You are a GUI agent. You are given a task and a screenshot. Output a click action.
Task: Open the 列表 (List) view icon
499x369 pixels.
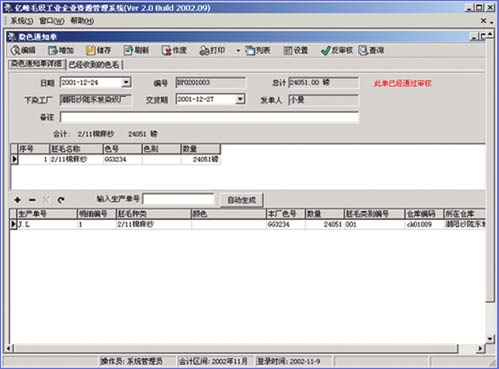(x=250, y=50)
